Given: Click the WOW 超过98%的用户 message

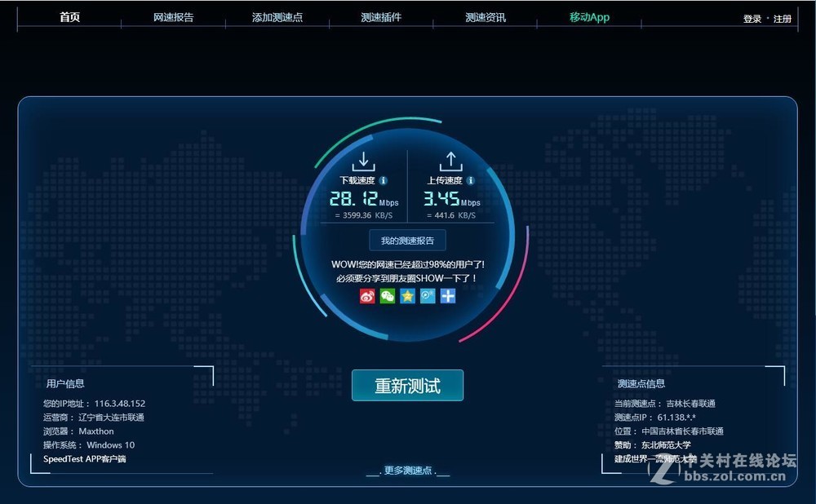Looking at the screenshot, I should (x=408, y=264).
